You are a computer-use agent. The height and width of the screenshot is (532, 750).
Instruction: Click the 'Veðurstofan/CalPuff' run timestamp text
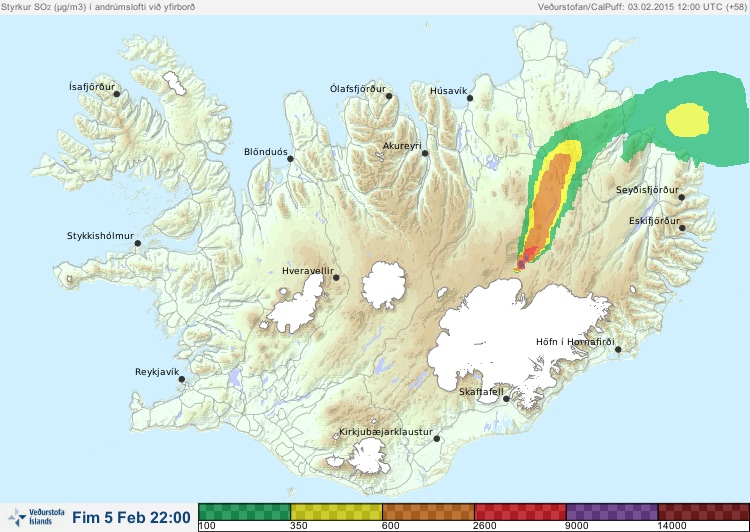click(x=641, y=7)
